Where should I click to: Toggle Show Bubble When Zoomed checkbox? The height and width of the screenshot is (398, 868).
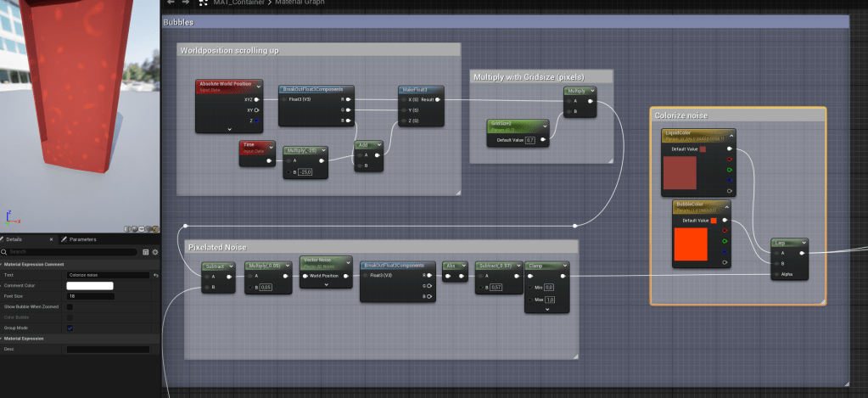(70, 306)
